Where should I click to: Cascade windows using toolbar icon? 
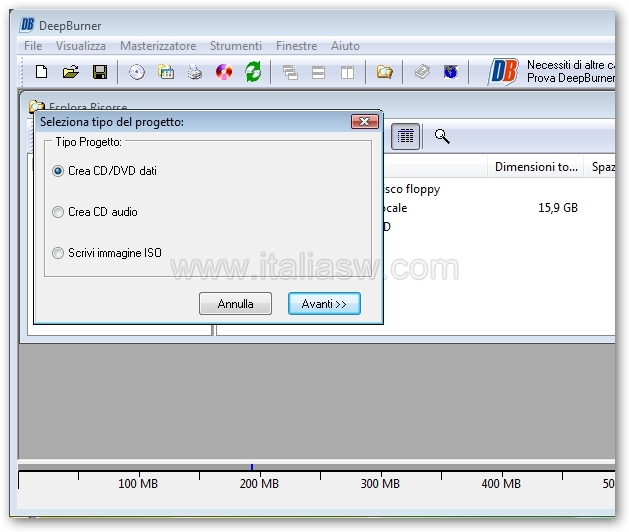click(290, 73)
